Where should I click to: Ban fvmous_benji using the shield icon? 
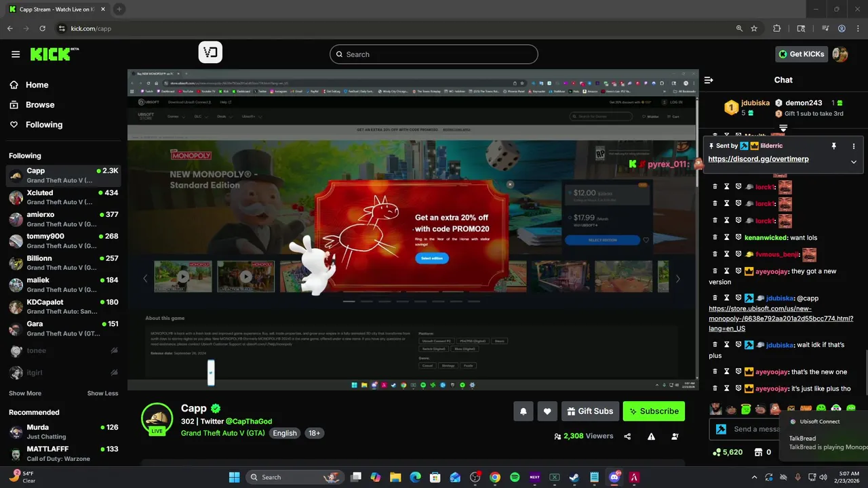pos(738,254)
